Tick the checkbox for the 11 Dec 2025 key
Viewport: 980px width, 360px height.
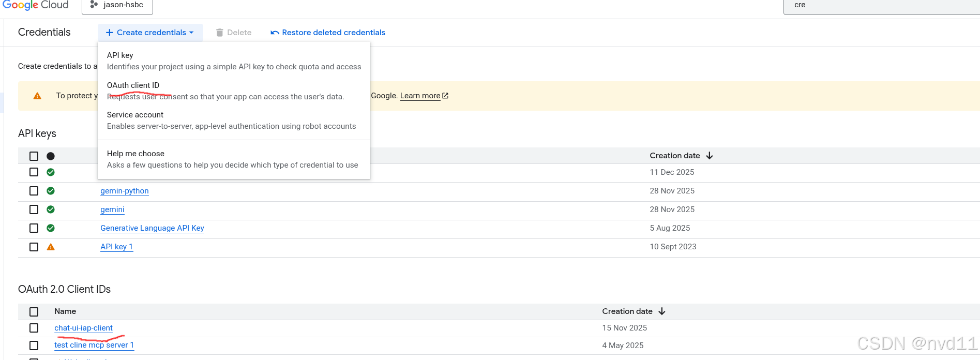coord(34,172)
